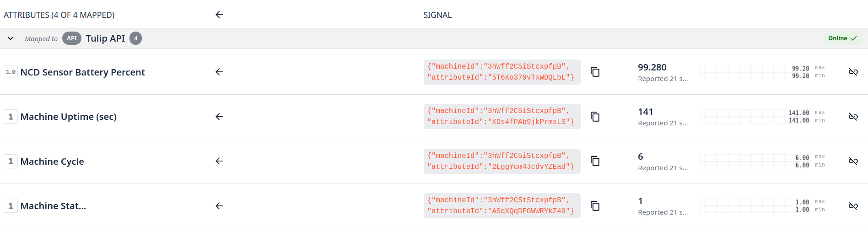Copy the Machine Cycle signal JSON
This screenshot has width=868, height=232.
click(595, 161)
